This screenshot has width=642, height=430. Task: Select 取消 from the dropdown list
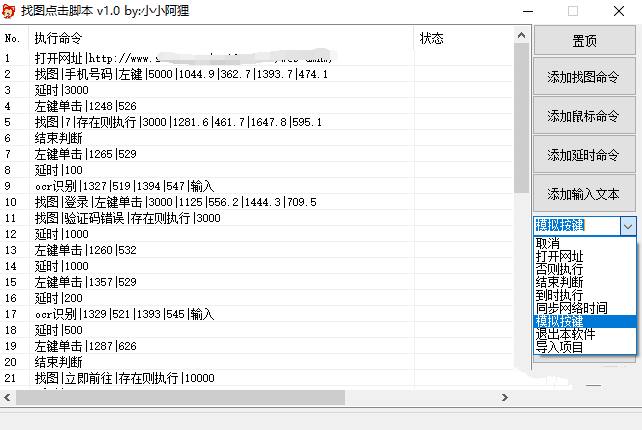(548, 244)
